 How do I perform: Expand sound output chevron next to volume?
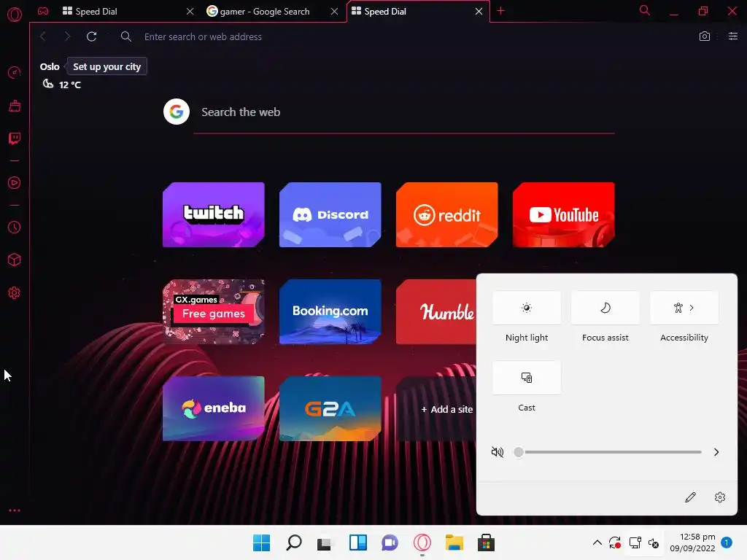tap(716, 452)
